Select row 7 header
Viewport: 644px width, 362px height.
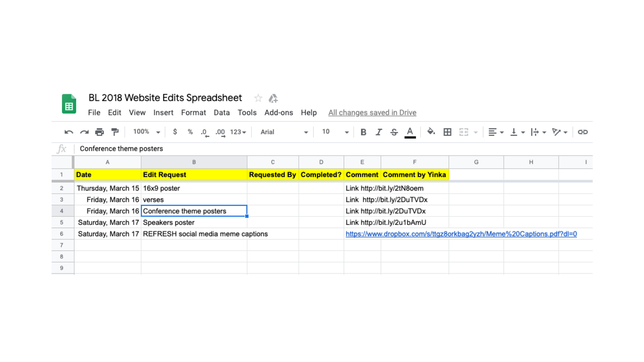62,245
